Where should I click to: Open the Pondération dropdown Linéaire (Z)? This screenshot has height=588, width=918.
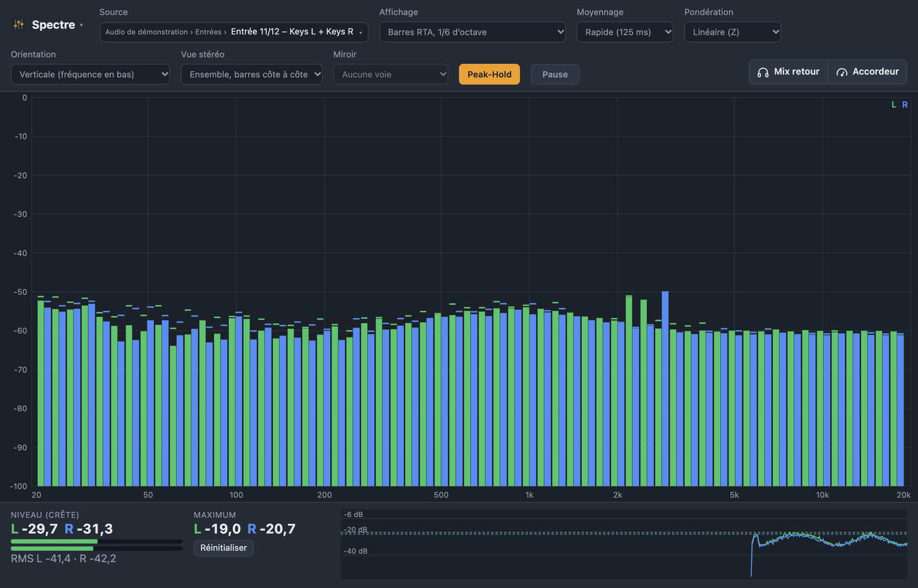tap(732, 32)
